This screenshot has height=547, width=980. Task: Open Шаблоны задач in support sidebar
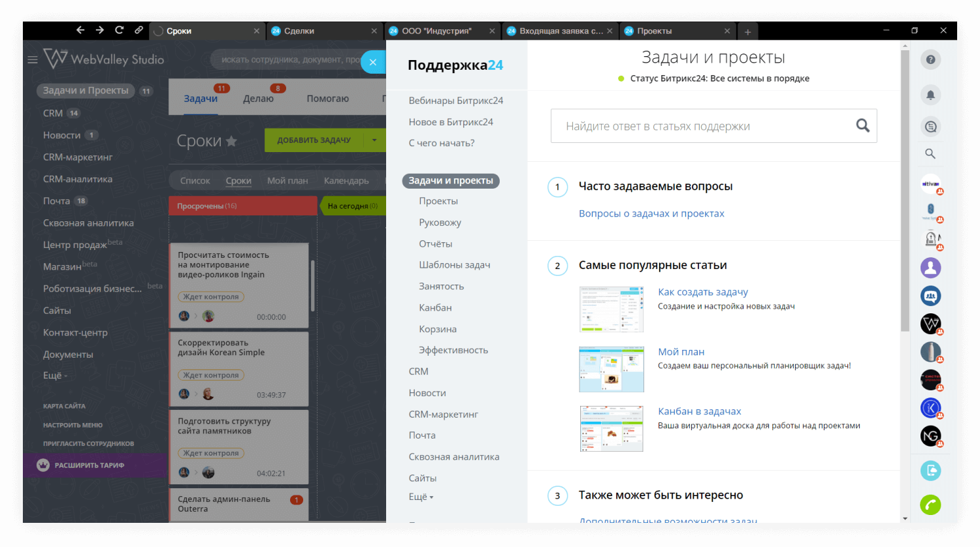pos(454,265)
